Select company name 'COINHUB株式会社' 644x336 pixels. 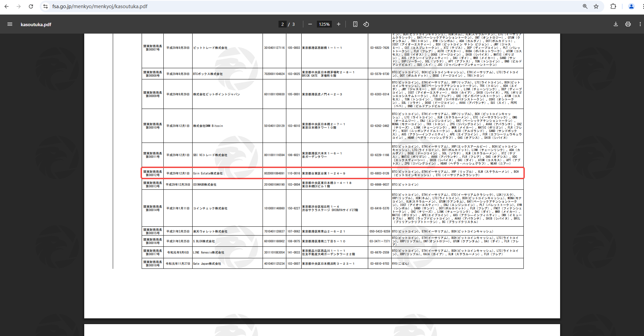[x=204, y=185]
